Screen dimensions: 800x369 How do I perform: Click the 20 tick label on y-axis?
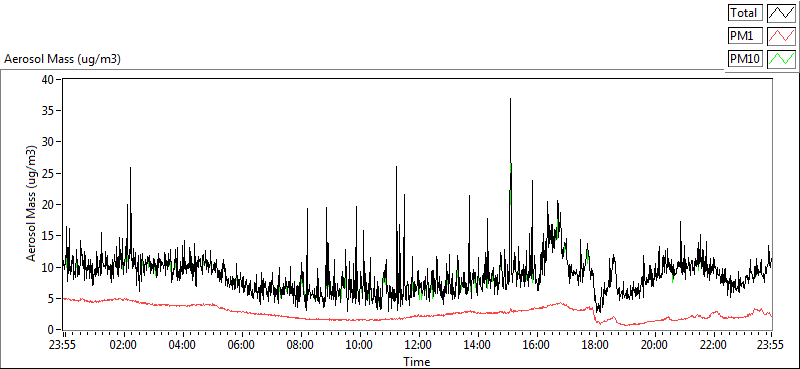(48, 205)
